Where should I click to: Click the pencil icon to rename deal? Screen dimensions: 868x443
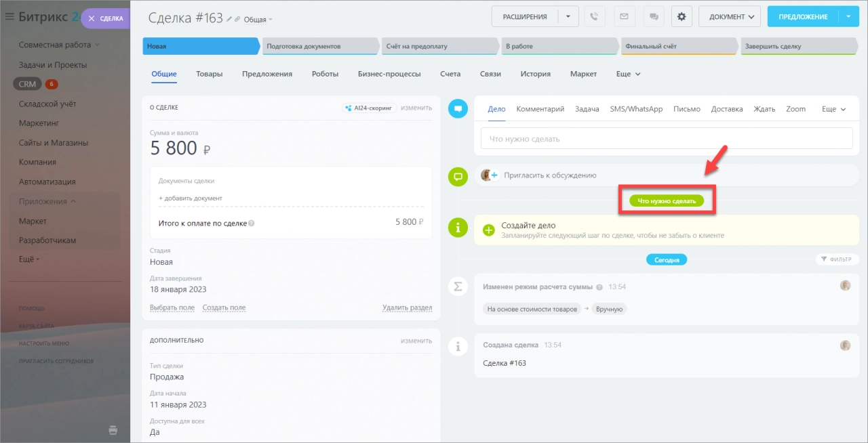pos(230,19)
